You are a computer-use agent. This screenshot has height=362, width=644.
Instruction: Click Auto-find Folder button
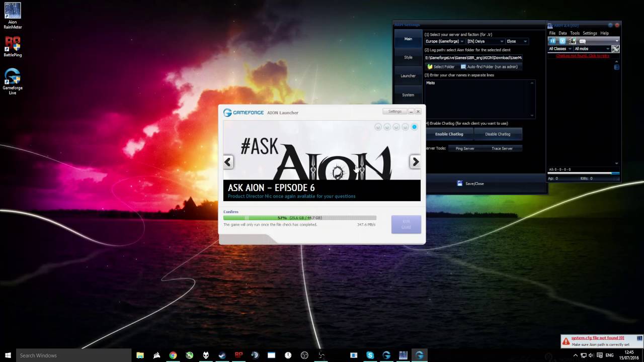(489, 66)
